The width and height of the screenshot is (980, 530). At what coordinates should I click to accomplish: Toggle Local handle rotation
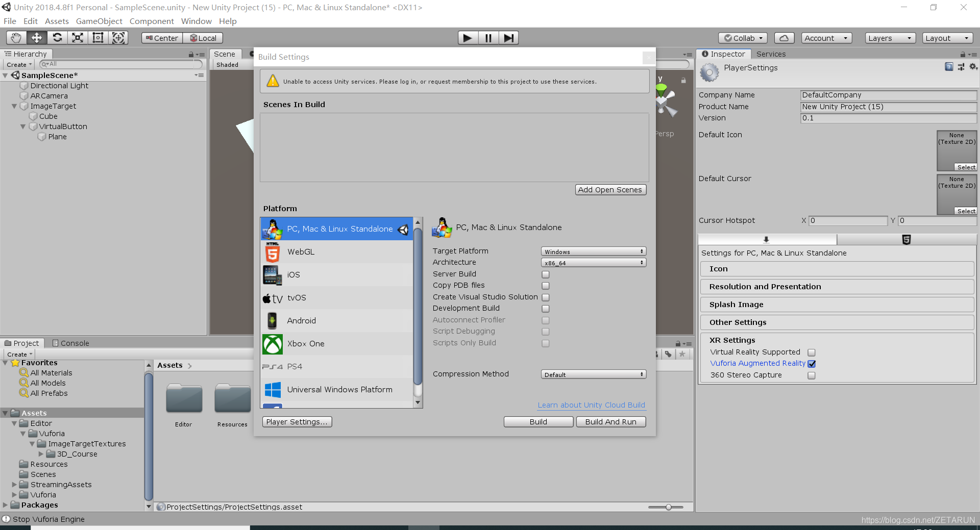point(203,38)
